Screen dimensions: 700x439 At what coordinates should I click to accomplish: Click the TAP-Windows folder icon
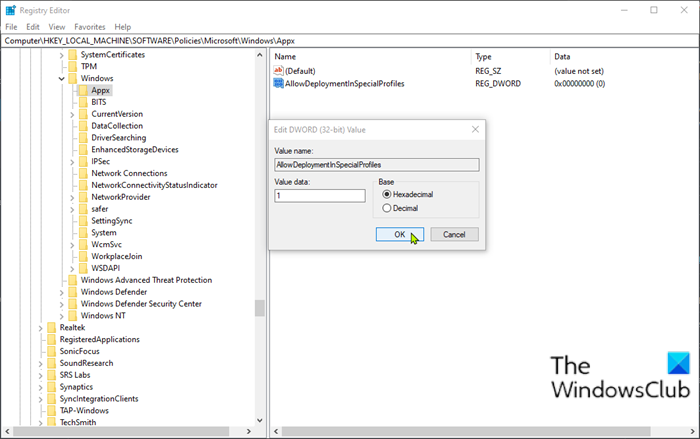coord(52,410)
